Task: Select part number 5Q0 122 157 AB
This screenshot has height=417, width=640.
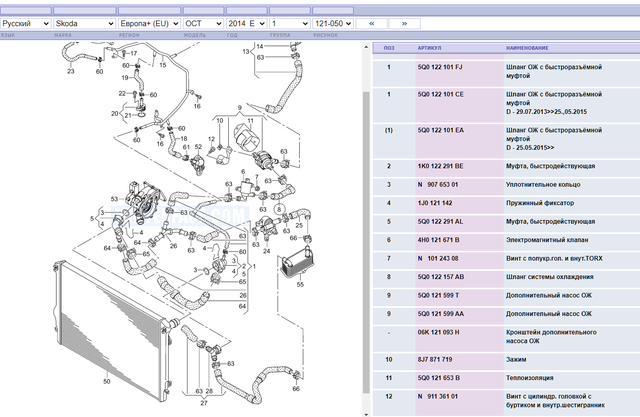Action: 441,277
